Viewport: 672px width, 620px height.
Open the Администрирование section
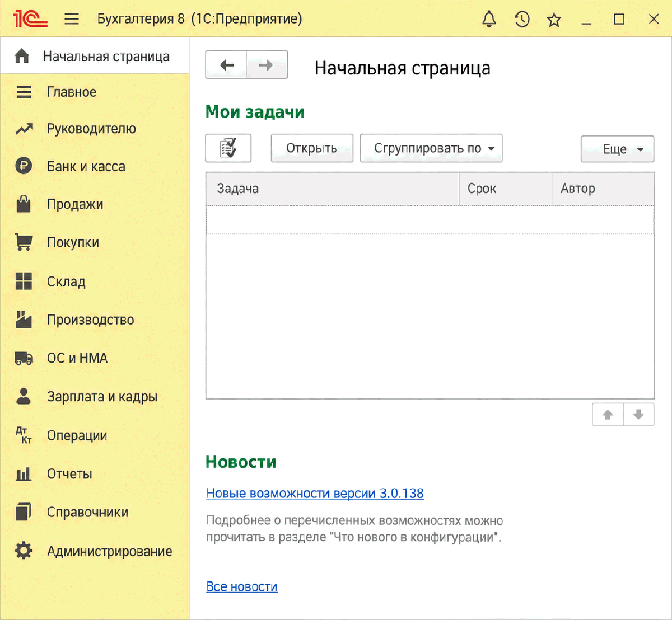pos(95,551)
